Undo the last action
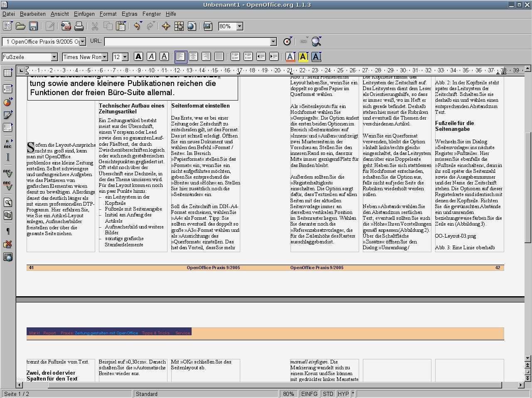Screen dimensions: 532x398 pyautogui.click(x=137, y=27)
